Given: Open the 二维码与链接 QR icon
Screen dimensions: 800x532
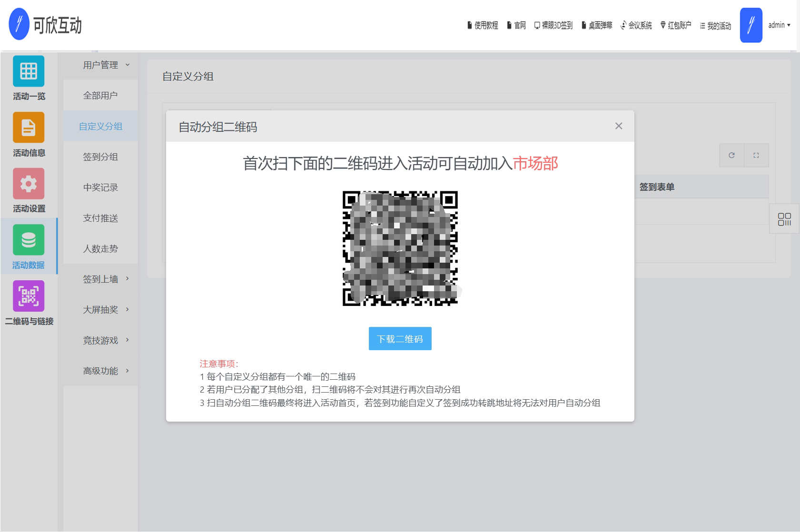Looking at the screenshot, I should [x=29, y=296].
